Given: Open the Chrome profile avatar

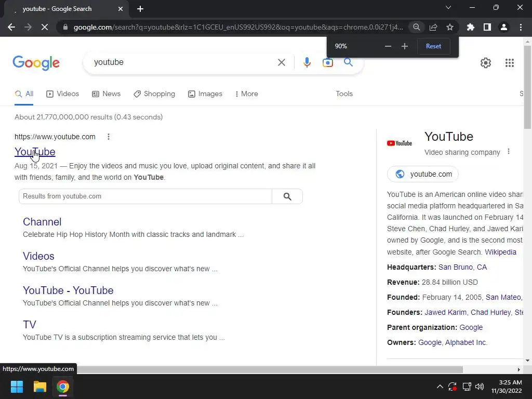Looking at the screenshot, I should [x=504, y=27].
